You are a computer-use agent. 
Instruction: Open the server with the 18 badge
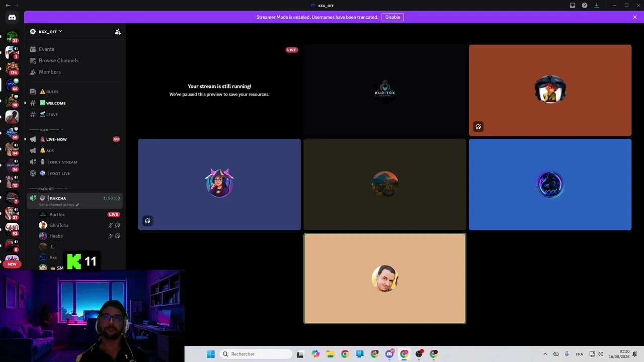click(12, 101)
